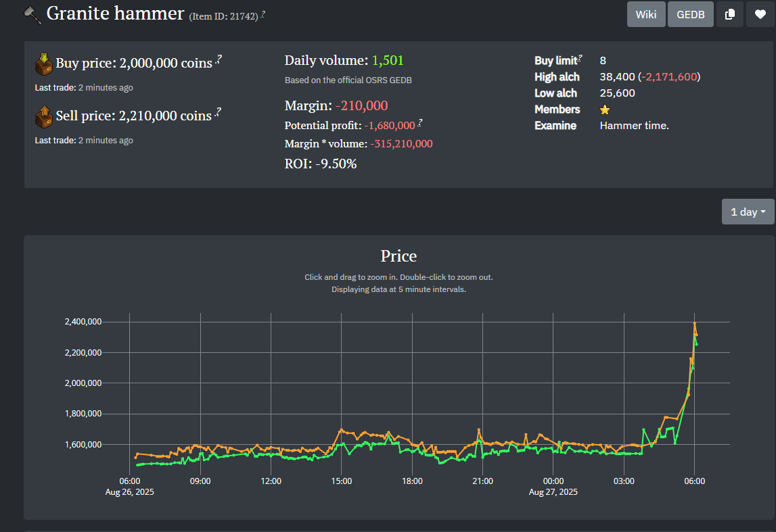Click the copy to clipboard icon
The image size is (776, 532).
point(729,14)
